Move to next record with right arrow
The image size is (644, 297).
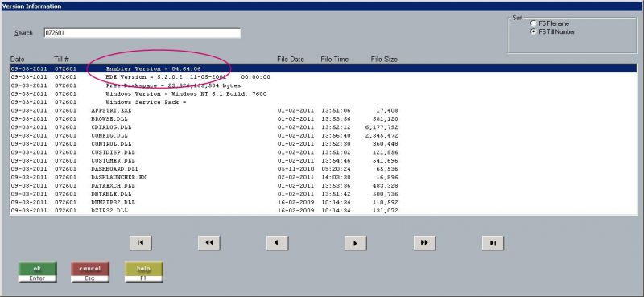click(x=355, y=243)
